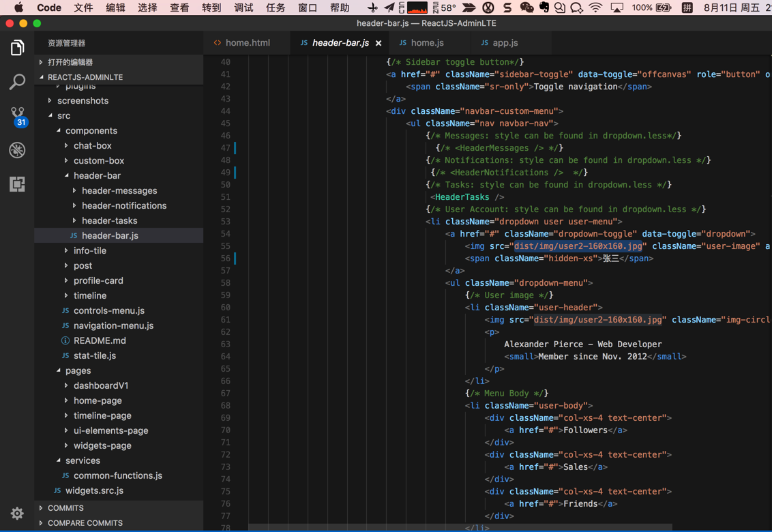Open the Manage gear icon
The image size is (772, 532).
point(17,513)
